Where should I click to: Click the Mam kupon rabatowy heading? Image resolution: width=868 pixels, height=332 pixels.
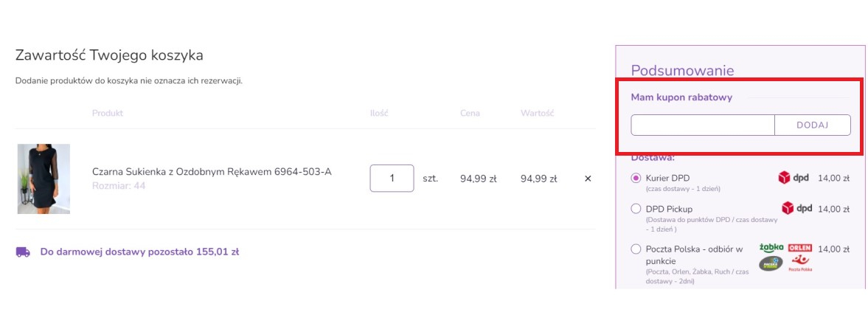[681, 97]
